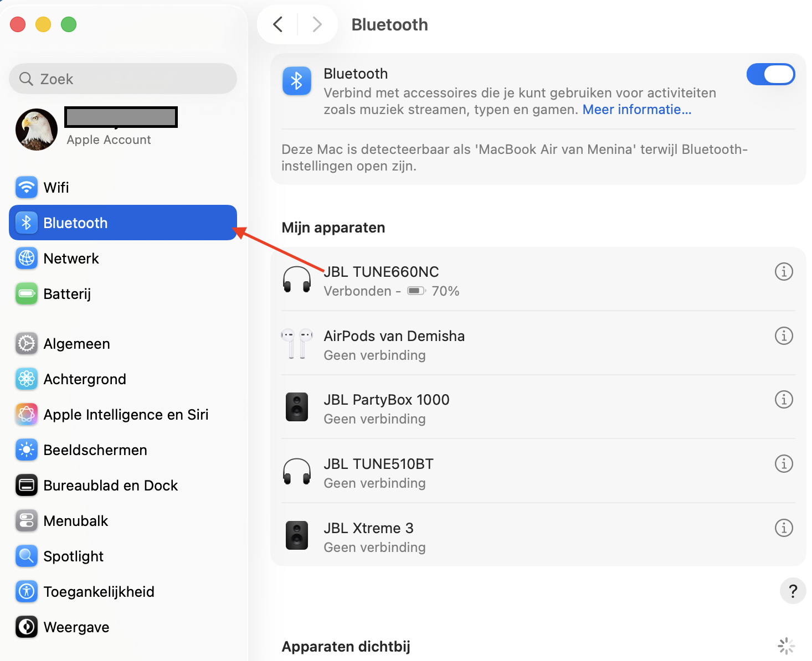Select Bluetooth in the sidebar
Screen dimensions: 812x661
pos(75,223)
